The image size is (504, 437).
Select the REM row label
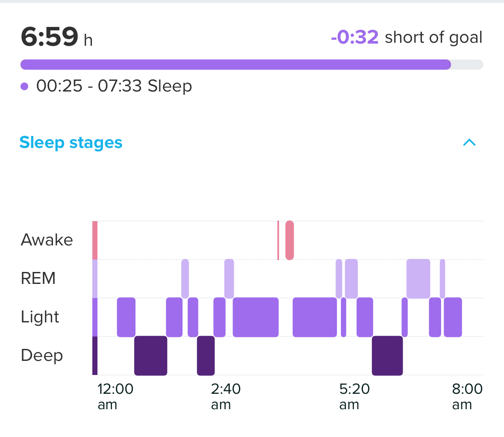point(38,278)
